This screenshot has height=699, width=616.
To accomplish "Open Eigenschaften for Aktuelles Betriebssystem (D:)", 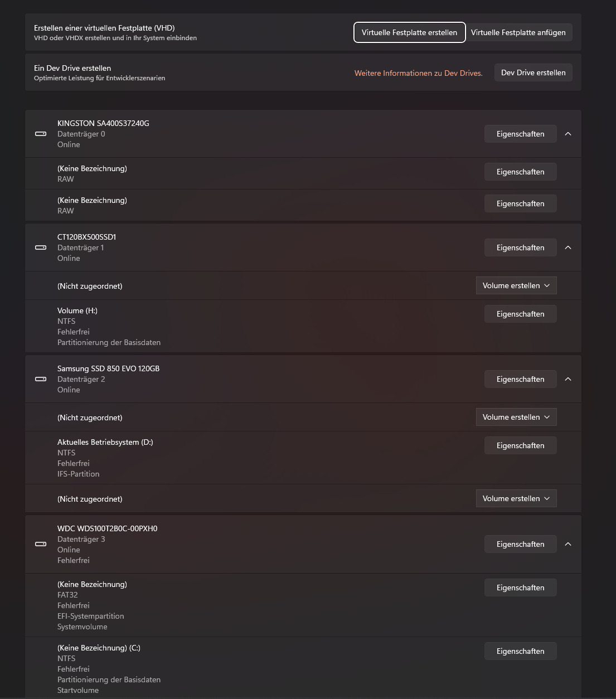I will (521, 445).
